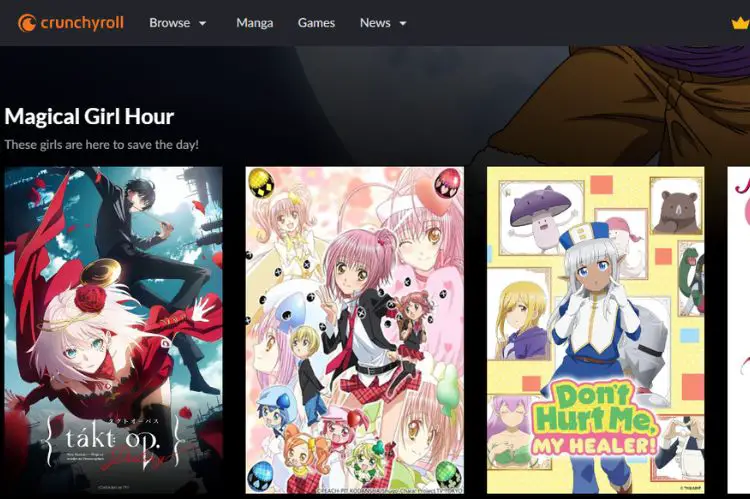
Task: Open the Shugo Chara pink-haired girl poster
Action: 354,330
